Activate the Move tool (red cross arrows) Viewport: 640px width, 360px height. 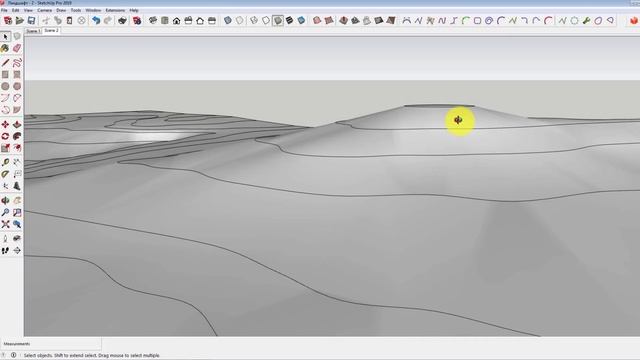pyautogui.click(x=5, y=124)
